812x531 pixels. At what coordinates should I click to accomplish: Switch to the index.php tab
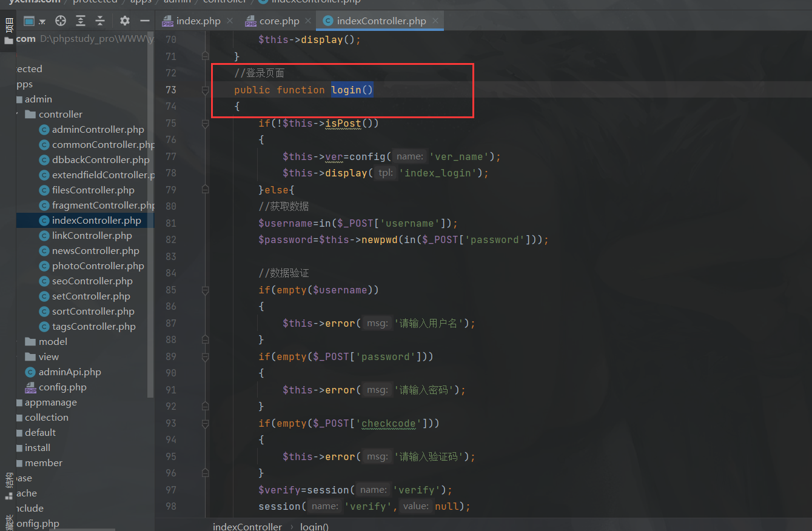pos(198,21)
